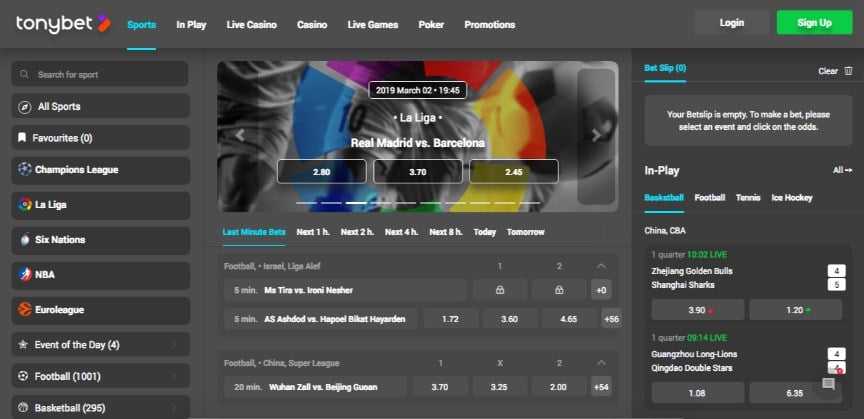Click the Football soccer ball icon
The width and height of the screenshot is (864, 419).
pos(23,377)
